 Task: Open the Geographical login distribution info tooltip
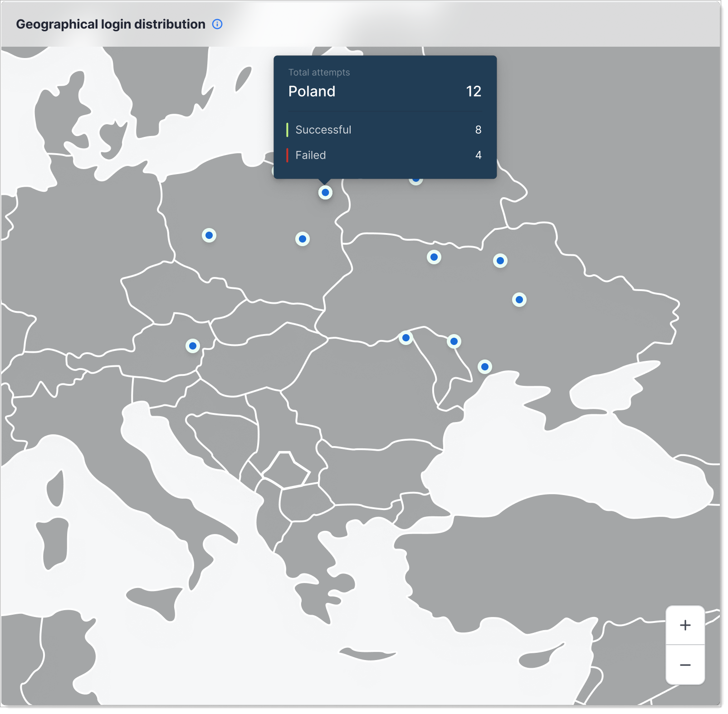[x=218, y=24]
